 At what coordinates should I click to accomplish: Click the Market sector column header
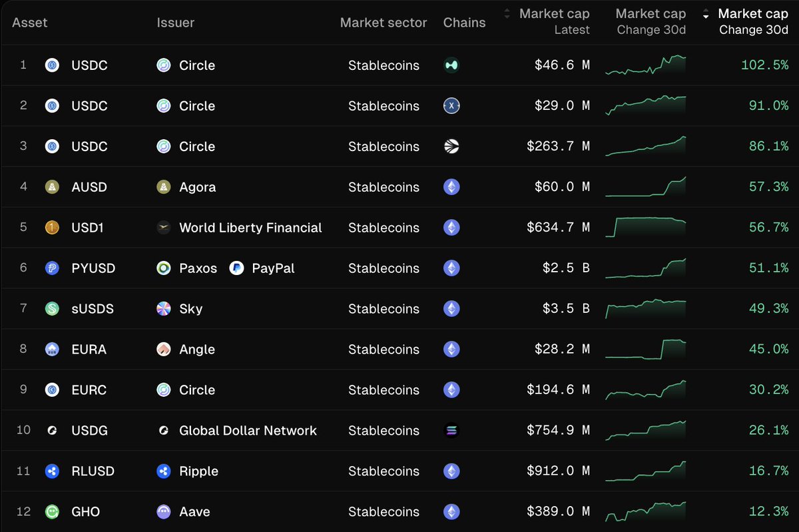coord(384,22)
